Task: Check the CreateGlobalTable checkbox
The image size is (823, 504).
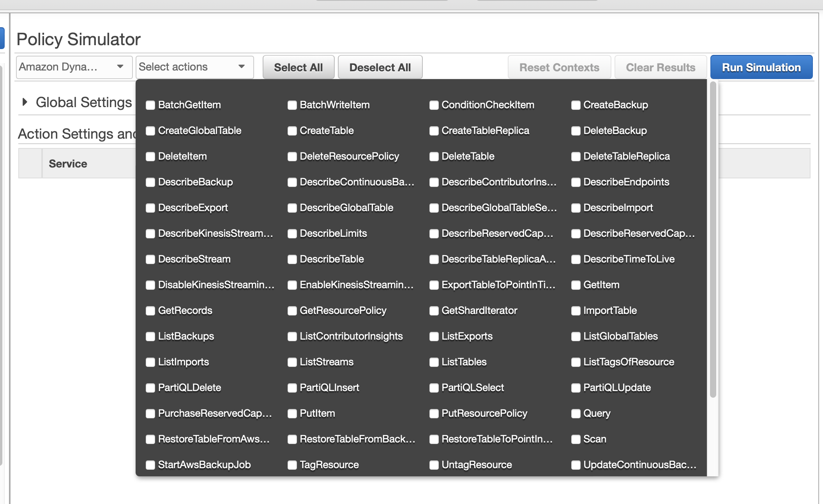Action: [150, 131]
